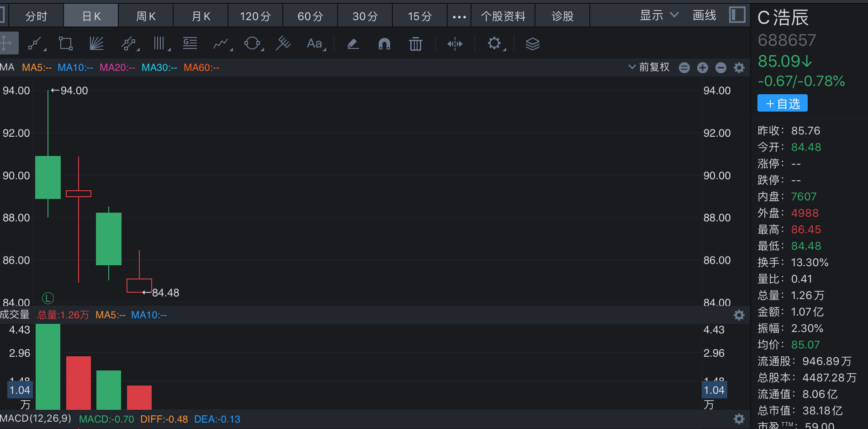
Task: Choose the Gann fan drawing tool
Action: [x=96, y=44]
